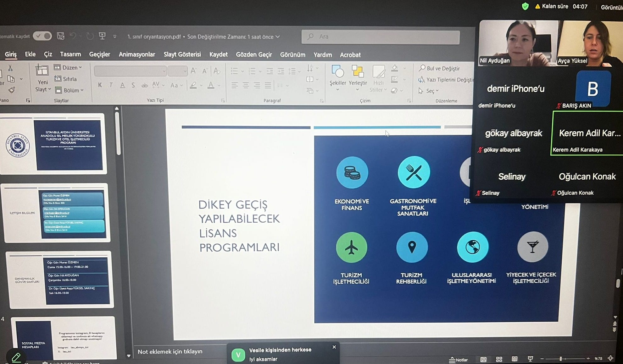The image size is (623, 364).
Task: Click Bul ve Değiştir
Action: [439, 68]
